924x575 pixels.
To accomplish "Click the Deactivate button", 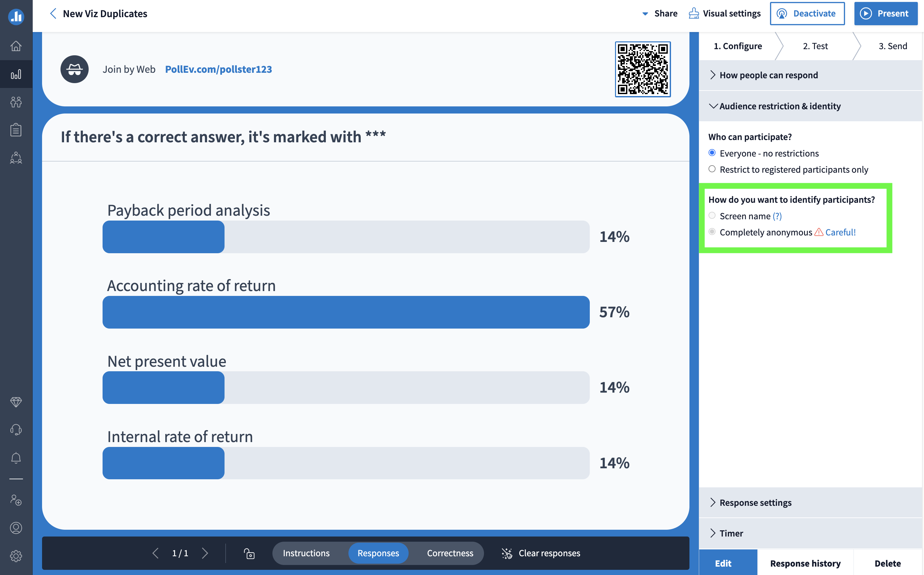I will point(807,14).
